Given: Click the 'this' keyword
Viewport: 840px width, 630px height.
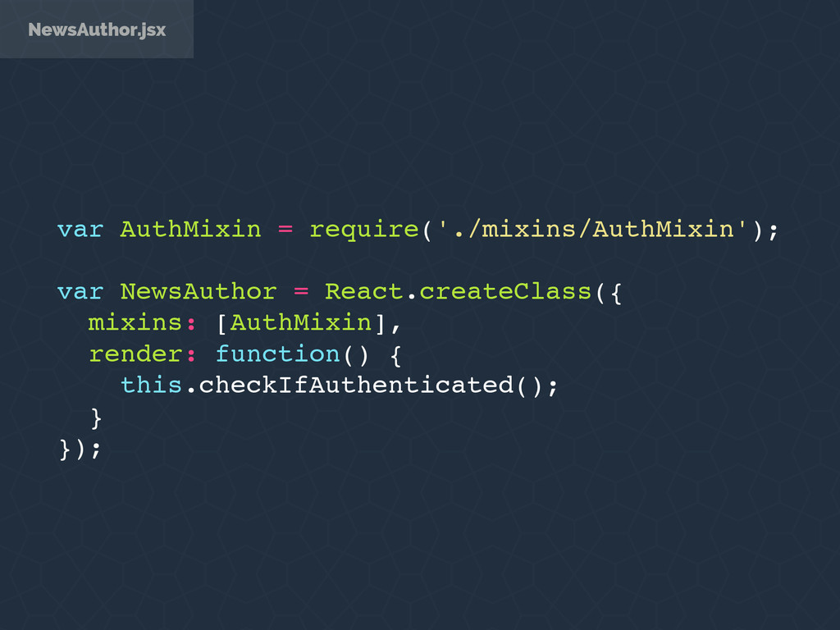Looking at the screenshot, I should tap(151, 386).
